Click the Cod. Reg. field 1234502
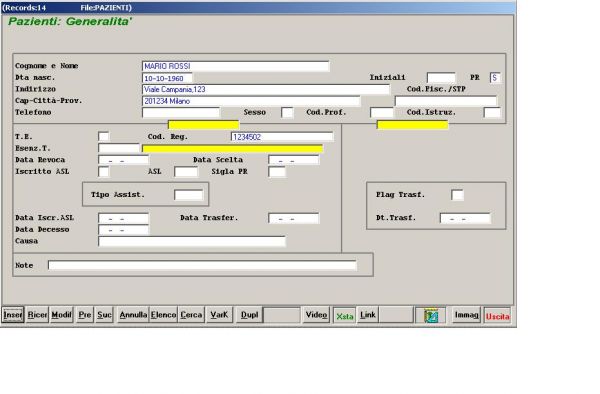This screenshot has height=394, width=600. [282, 137]
